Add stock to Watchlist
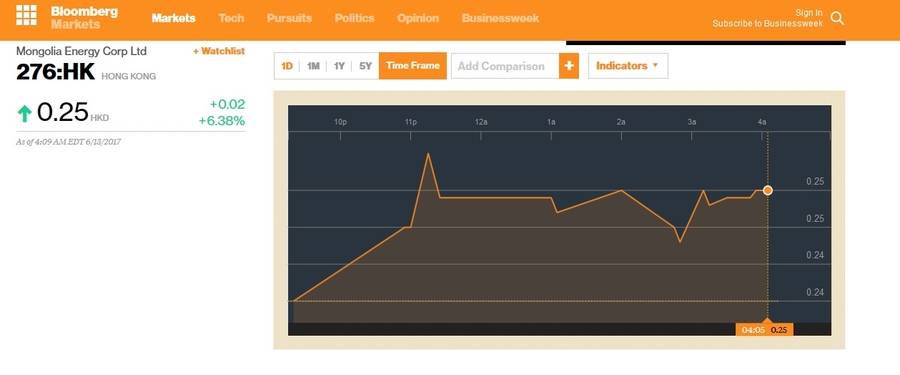The image size is (900, 375). (x=219, y=51)
